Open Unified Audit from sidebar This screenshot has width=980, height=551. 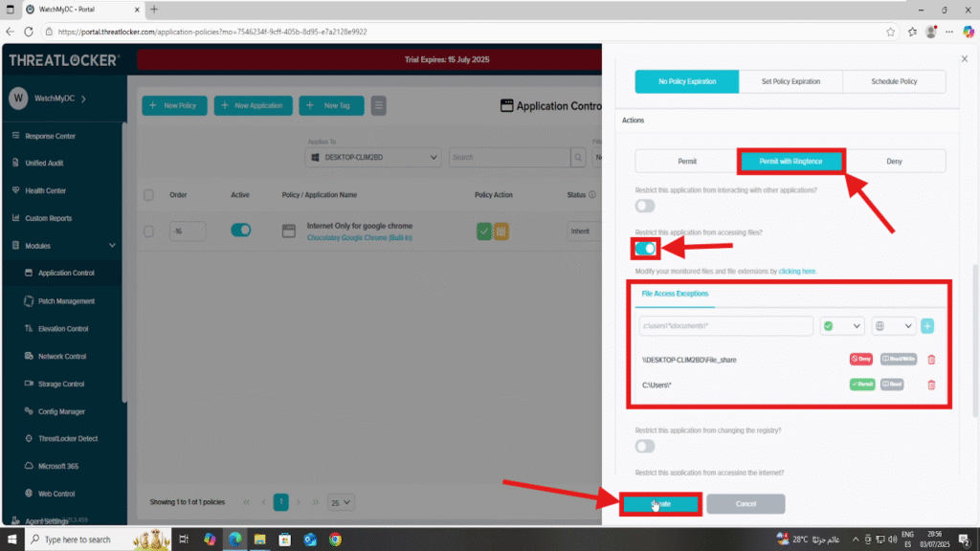[x=44, y=163]
